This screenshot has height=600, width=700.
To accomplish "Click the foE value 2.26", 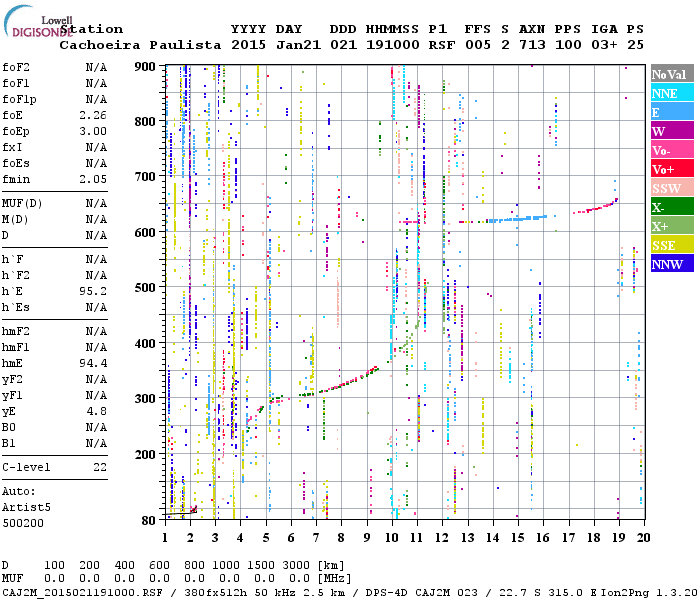I will pos(93,115).
